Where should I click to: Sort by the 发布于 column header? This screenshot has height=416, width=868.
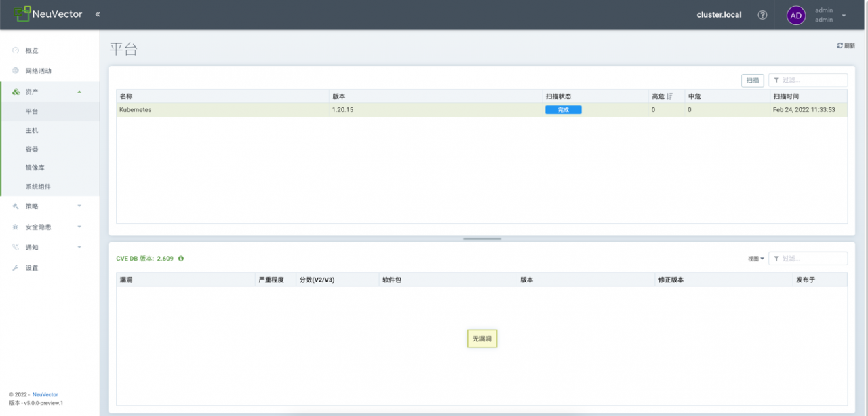[820, 280]
